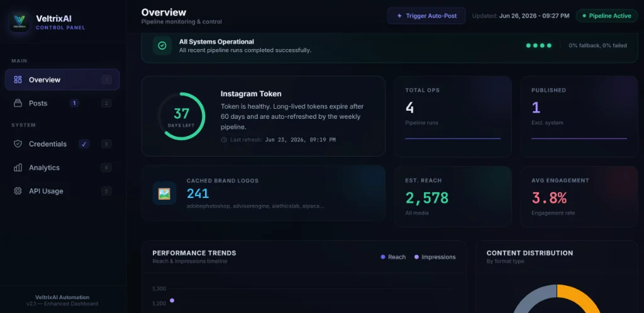
Task: Open the Analytics menu item
Action: point(62,167)
